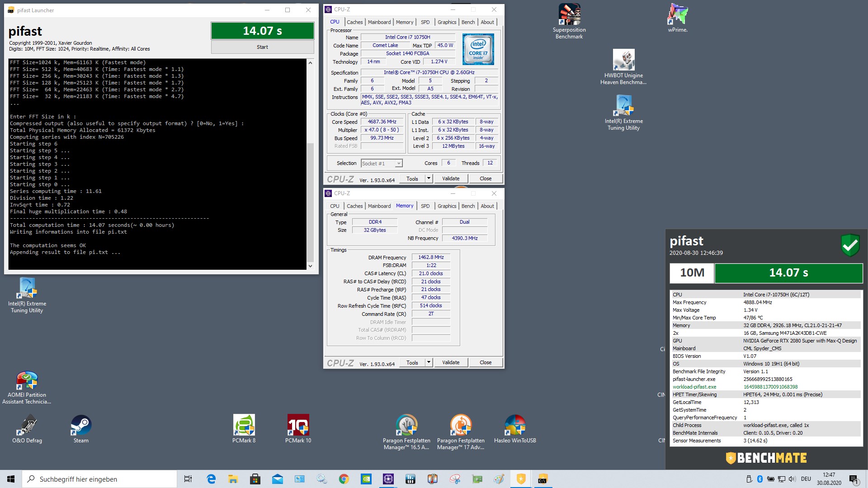
Task: Open the Superposition Benchmark desktop shortcut
Action: (569, 21)
